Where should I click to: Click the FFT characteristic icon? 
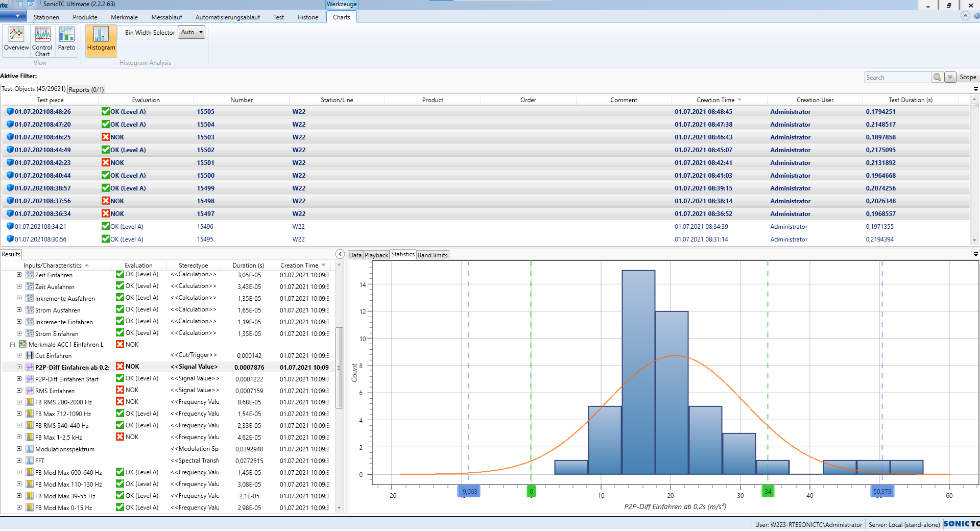tap(30, 461)
